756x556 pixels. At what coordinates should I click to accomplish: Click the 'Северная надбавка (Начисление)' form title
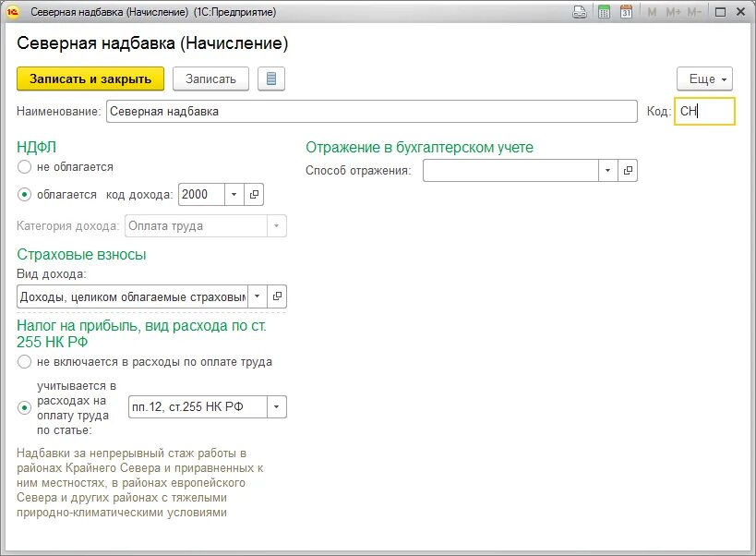pos(152,42)
